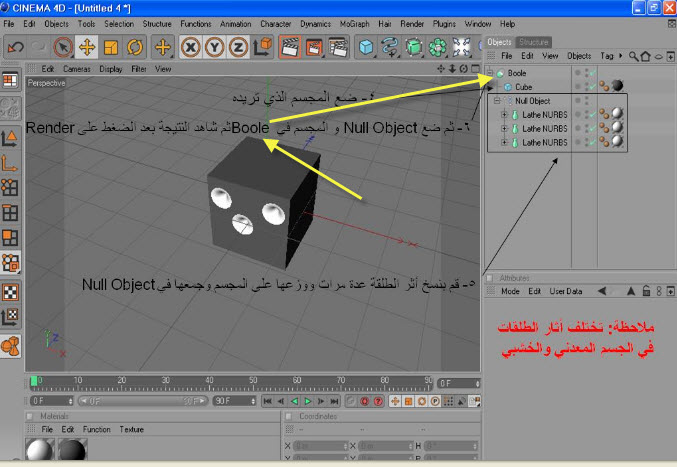Click the dark material tag on Cube
This screenshot has height=467, width=677.
pyautogui.click(x=617, y=86)
